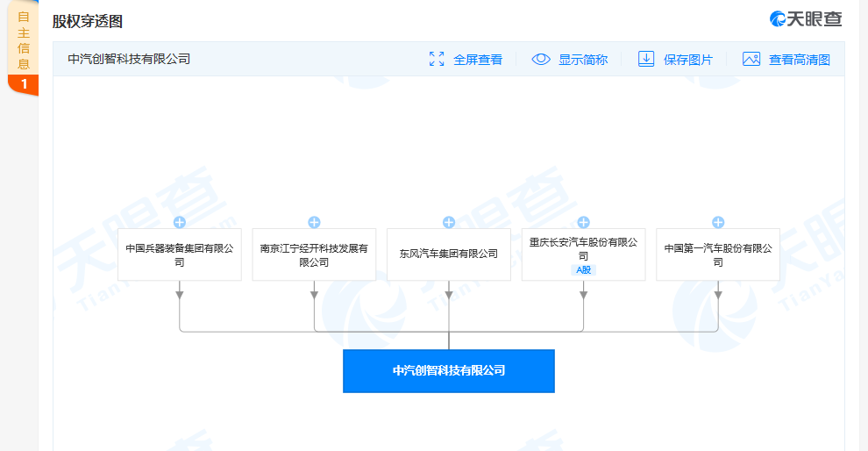Click 显示简称 label
The height and width of the screenshot is (451, 868).
click(583, 60)
